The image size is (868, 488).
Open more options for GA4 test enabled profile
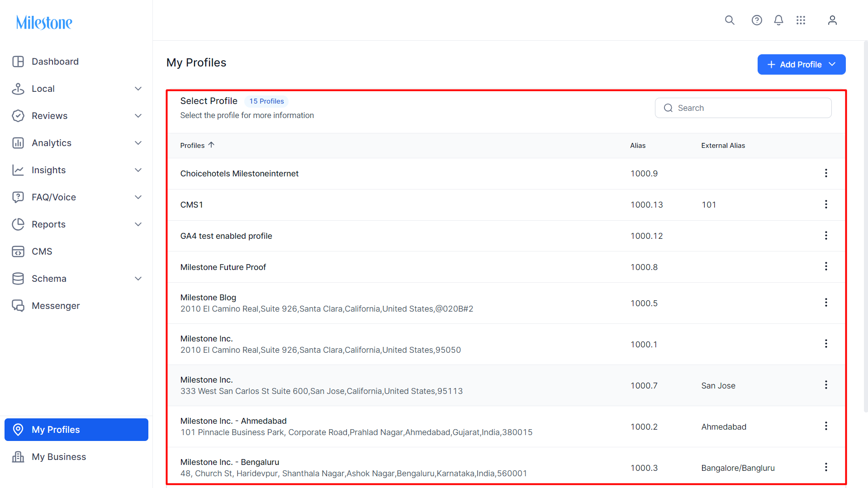point(826,236)
